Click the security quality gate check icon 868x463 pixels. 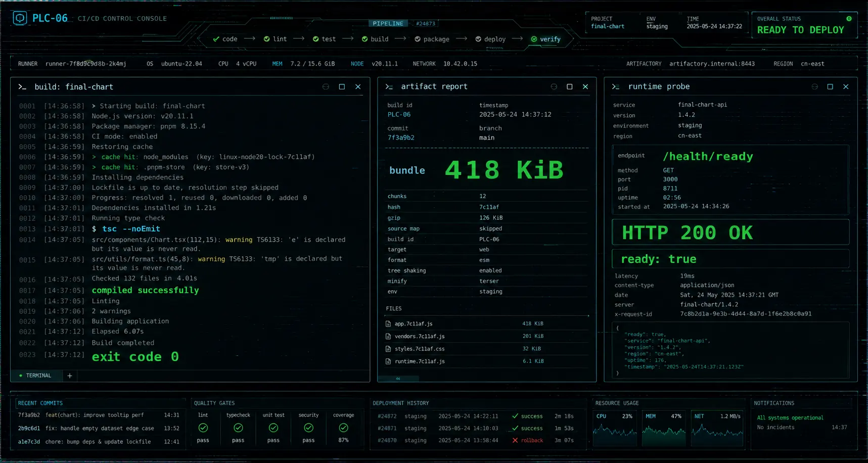click(308, 428)
